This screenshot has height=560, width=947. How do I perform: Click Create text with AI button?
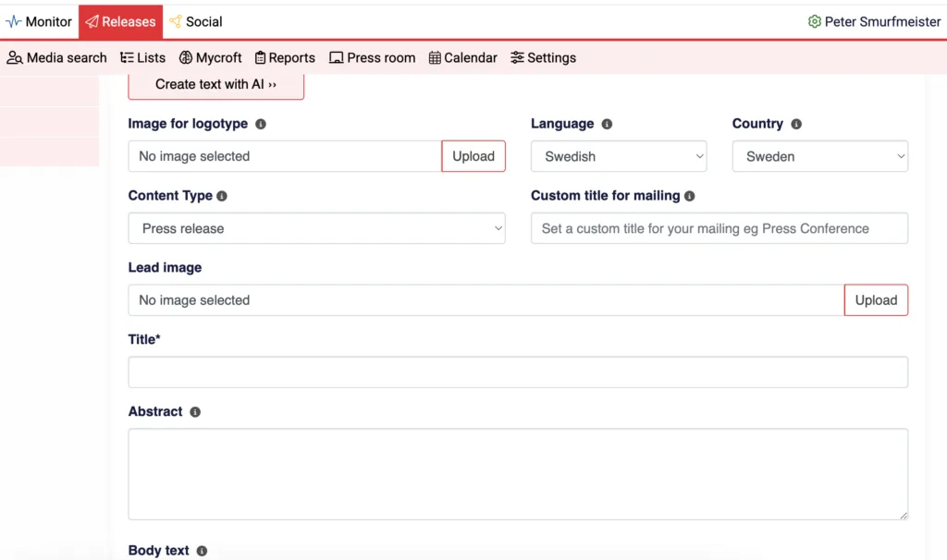(215, 84)
